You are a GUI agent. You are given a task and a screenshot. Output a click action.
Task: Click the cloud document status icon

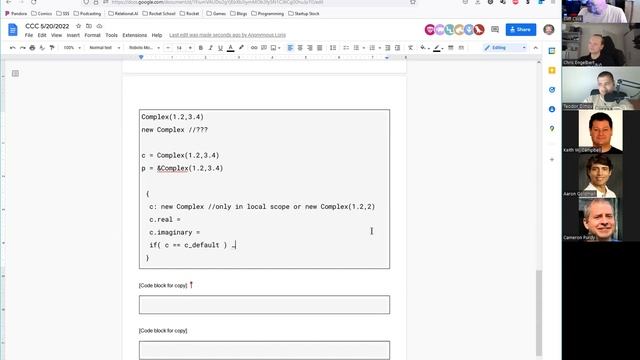click(99, 26)
